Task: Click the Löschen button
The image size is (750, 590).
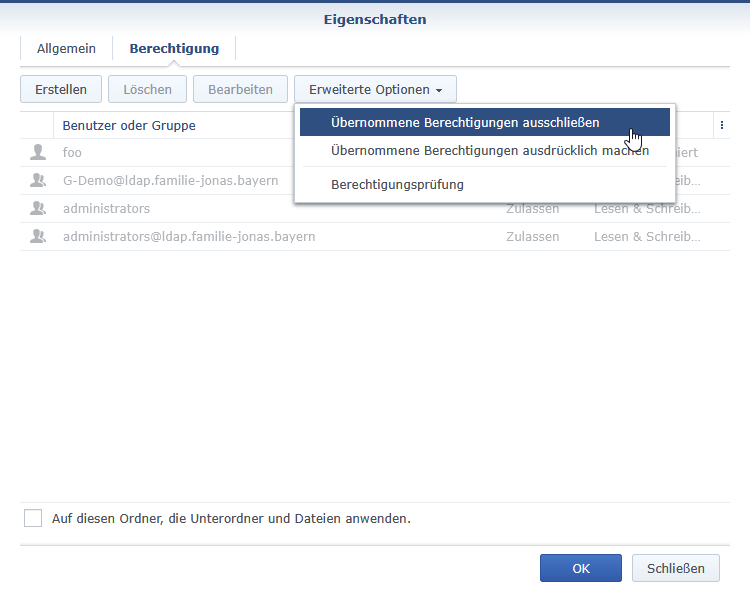Action: [x=147, y=89]
